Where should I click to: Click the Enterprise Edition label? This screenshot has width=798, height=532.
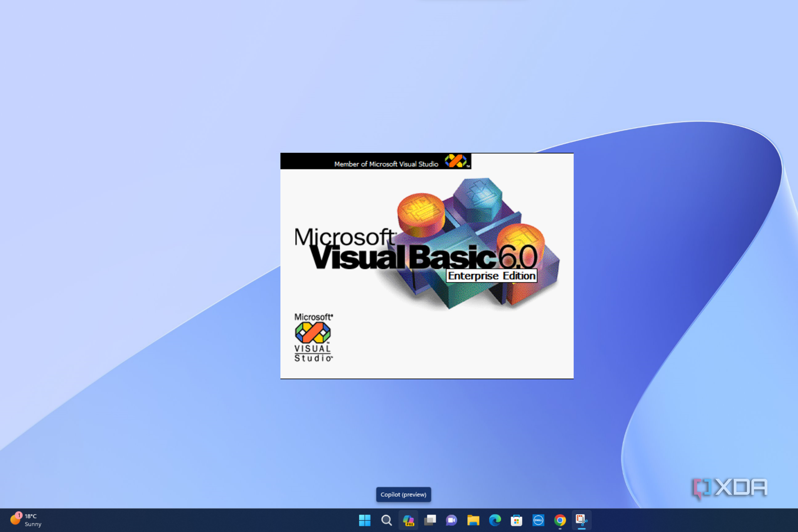click(491, 276)
